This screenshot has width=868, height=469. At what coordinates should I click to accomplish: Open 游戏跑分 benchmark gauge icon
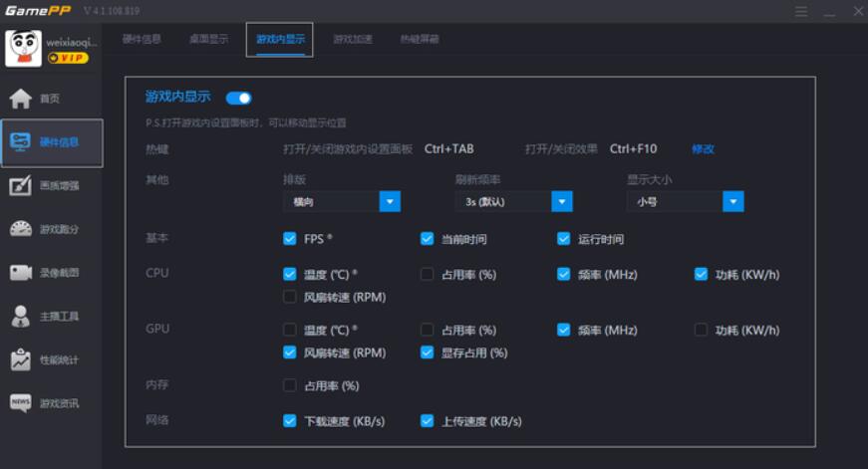[x=21, y=229]
